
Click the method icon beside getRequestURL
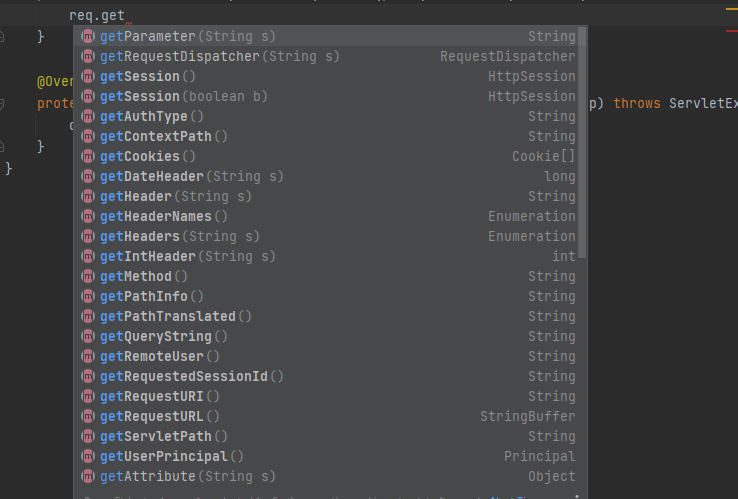click(x=88, y=417)
